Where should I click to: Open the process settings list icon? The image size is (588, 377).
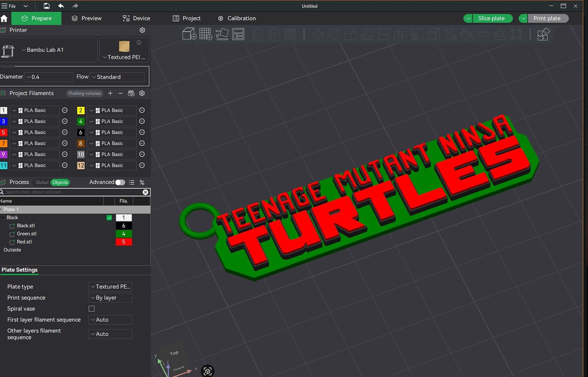[132, 182]
